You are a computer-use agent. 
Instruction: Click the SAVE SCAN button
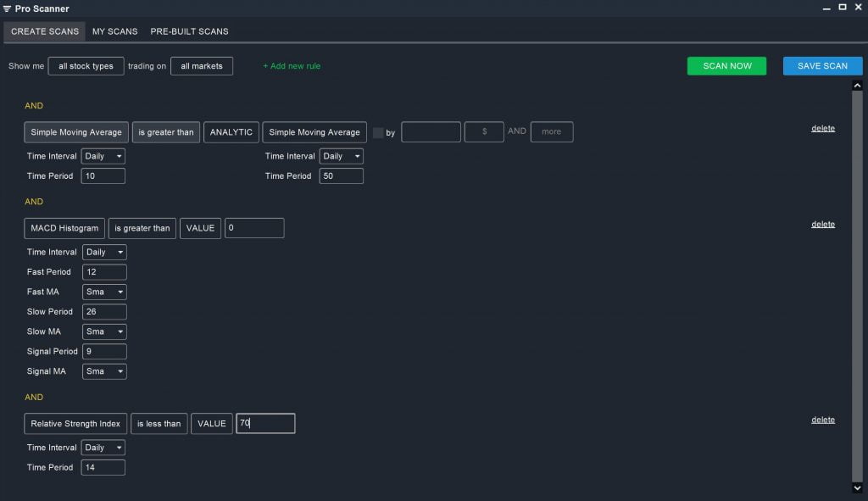[x=821, y=65]
